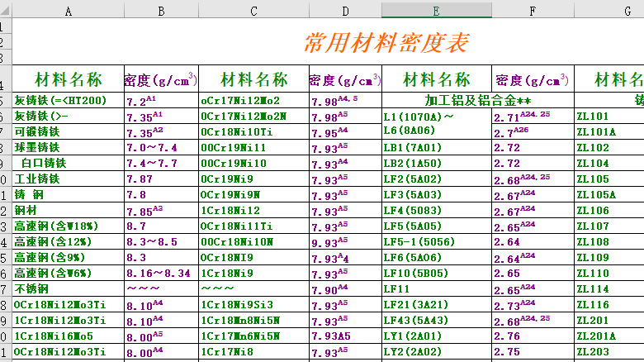
Task: Click the 加工铝及铝合金** heading cell
Action: 478,100
